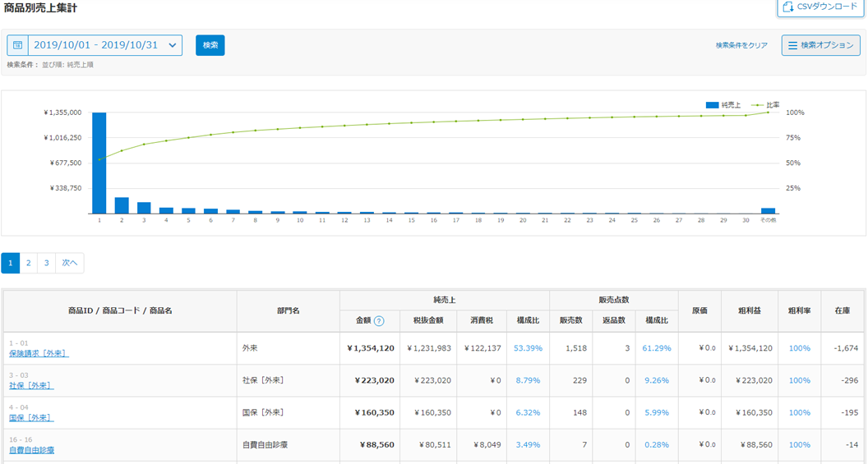
Task: Click the CSV download file icon
Action: (x=788, y=7)
